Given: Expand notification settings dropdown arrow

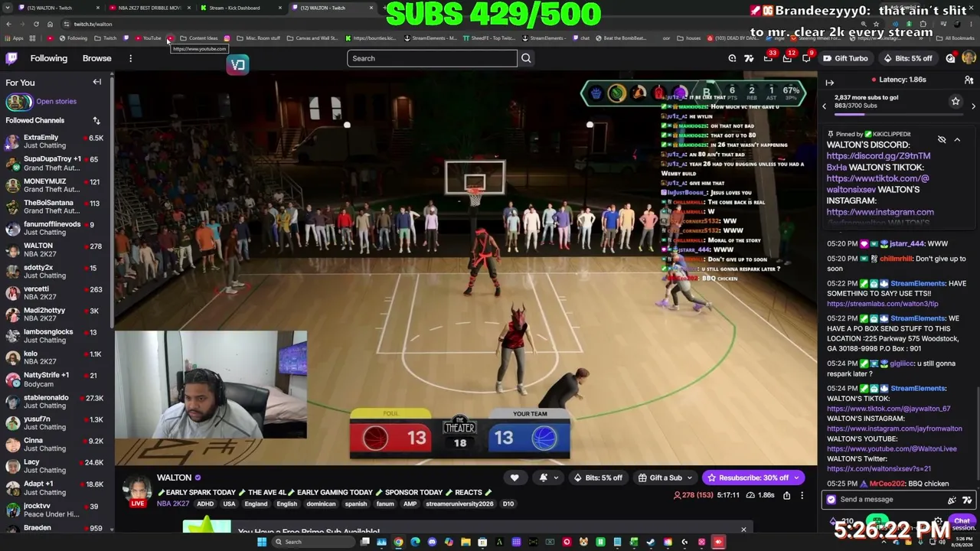Looking at the screenshot, I should [x=556, y=478].
